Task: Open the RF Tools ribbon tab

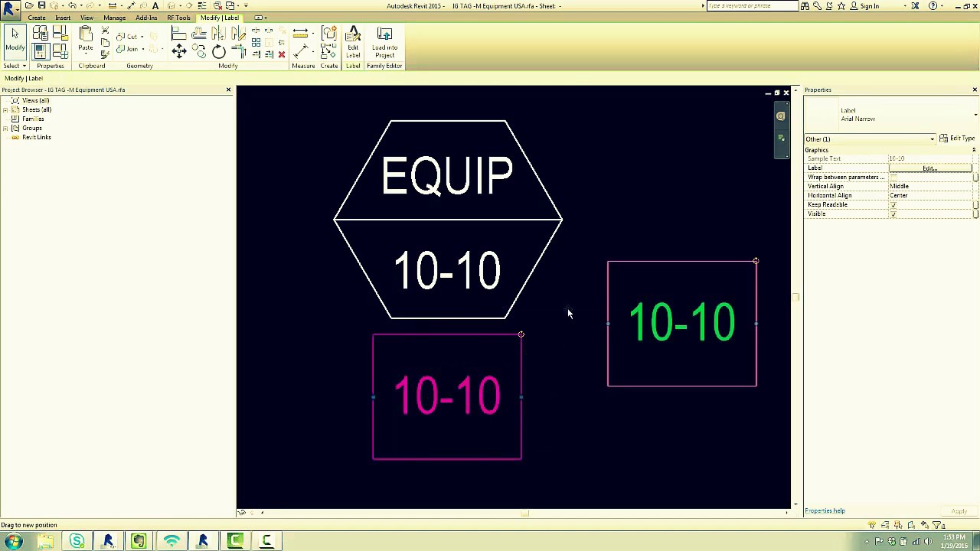Action: (178, 18)
